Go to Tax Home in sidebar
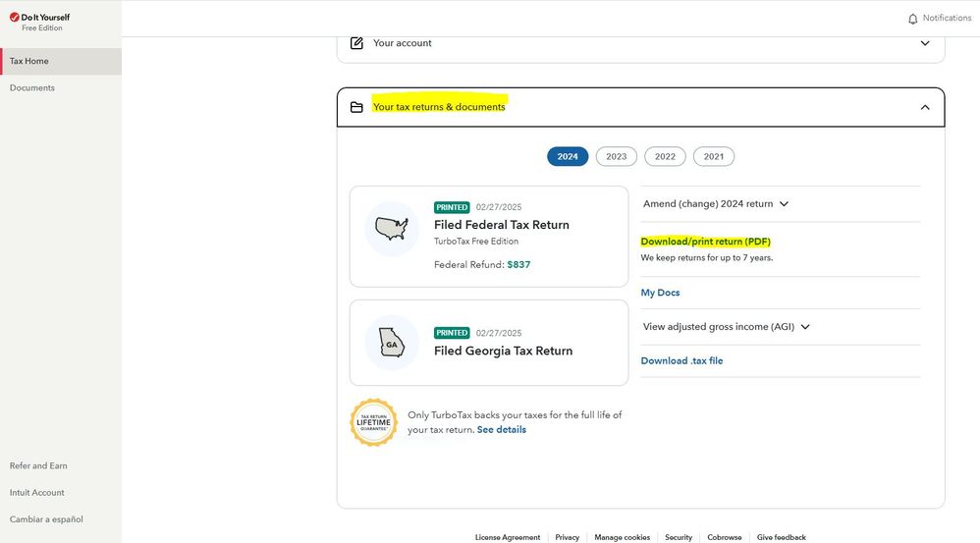Viewport: 980px width, 543px height. pyautogui.click(x=29, y=61)
